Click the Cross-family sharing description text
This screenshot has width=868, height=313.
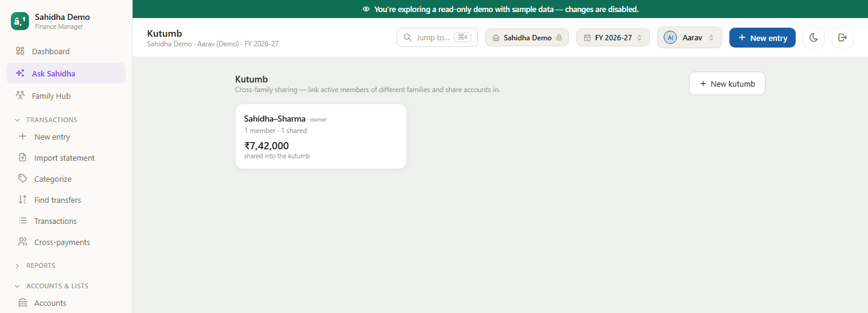click(368, 90)
